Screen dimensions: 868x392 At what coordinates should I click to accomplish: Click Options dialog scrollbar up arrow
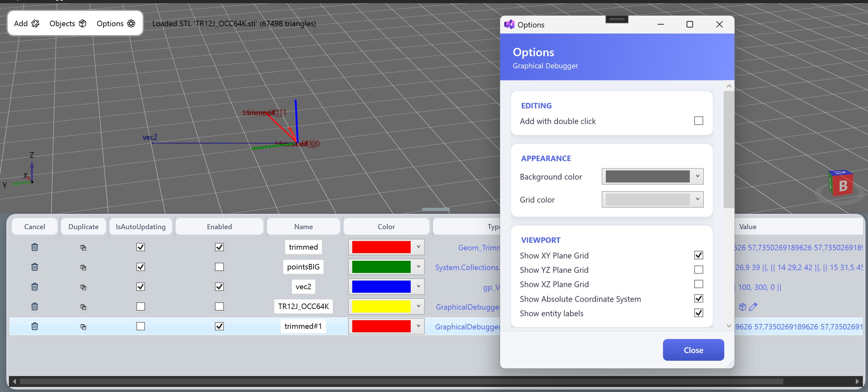click(x=729, y=86)
